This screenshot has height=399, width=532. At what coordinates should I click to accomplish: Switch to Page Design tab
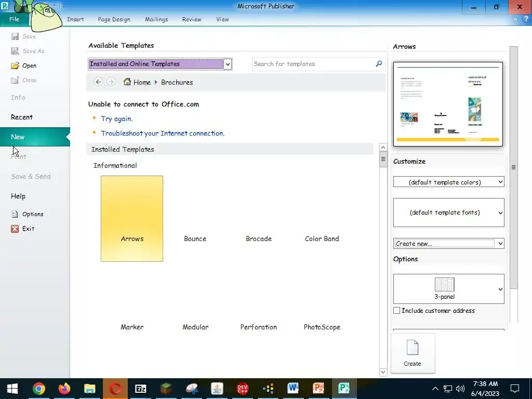coord(114,19)
